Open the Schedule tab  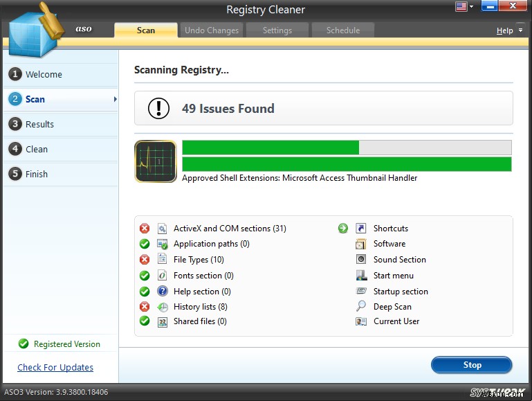343,30
